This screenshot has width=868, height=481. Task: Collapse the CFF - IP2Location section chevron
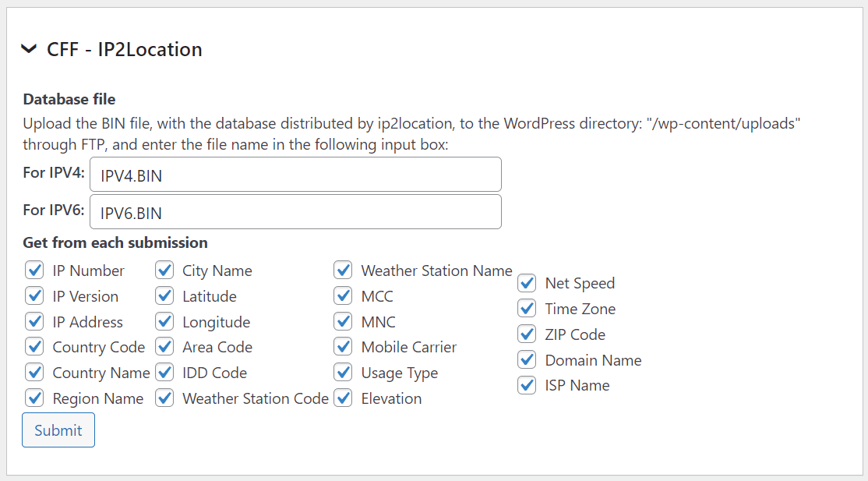(x=29, y=49)
